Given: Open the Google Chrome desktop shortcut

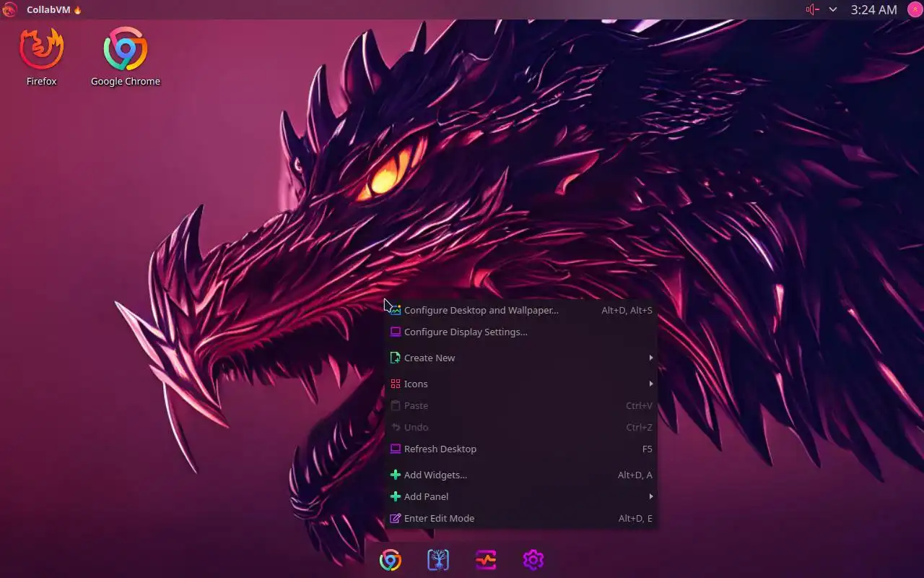Looking at the screenshot, I should (126, 56).
